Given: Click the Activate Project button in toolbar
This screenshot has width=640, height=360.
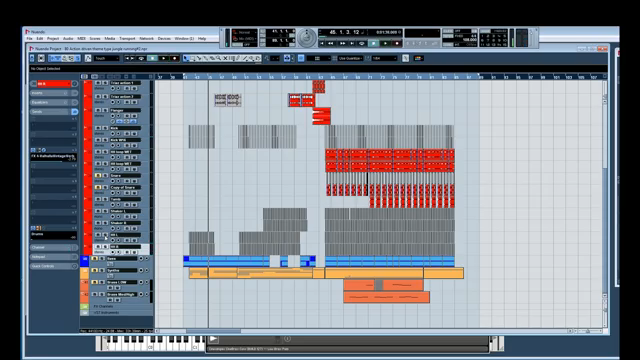Looking at the screenshot, I should pos(32,58).
